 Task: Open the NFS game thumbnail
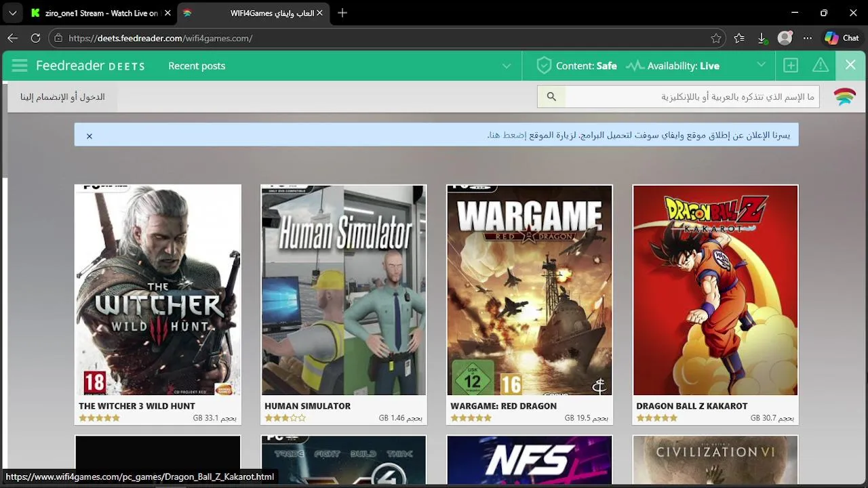(530, 460)
